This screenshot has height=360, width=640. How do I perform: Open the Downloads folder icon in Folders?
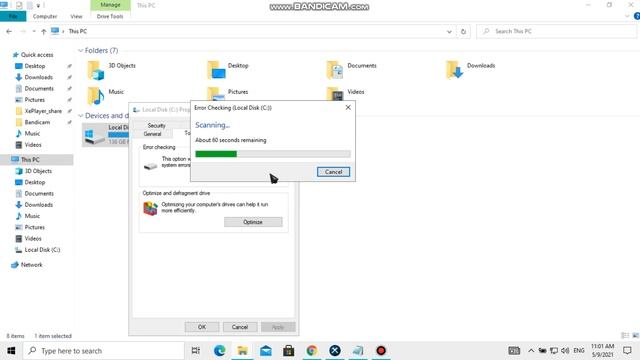point(455,70)
